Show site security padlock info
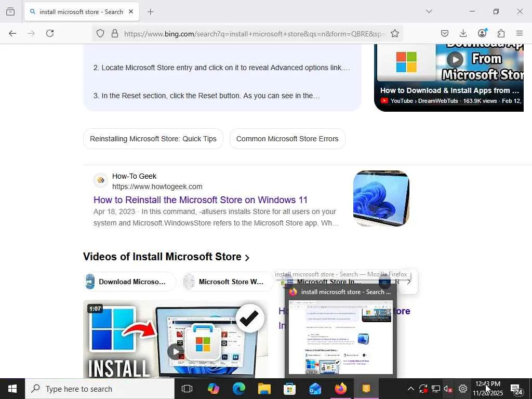The image size is (532, 399). [x=115, y=33]
